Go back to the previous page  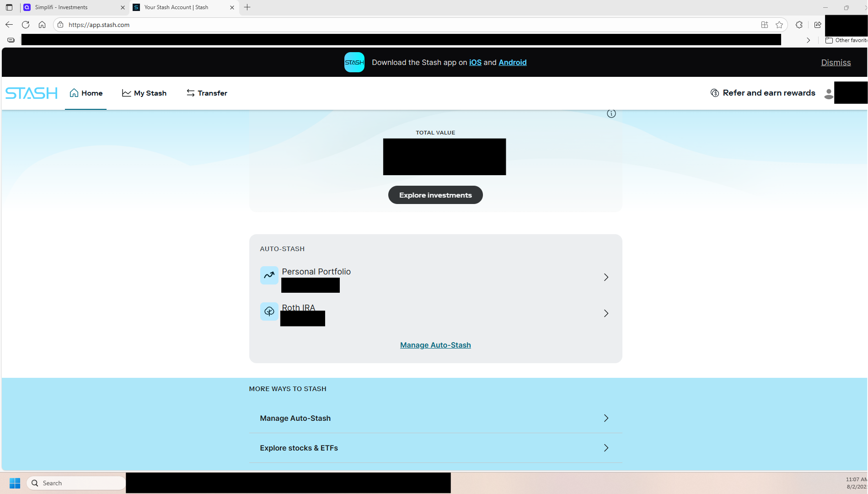(9, 25)
